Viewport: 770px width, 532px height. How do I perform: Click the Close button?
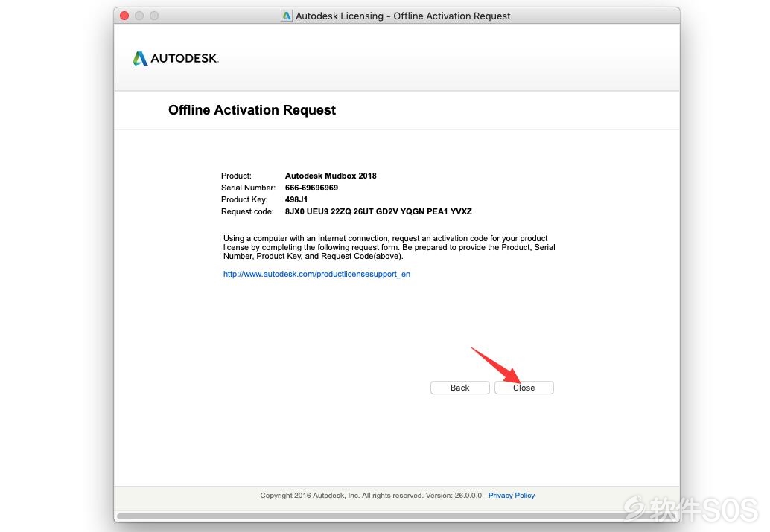(524, 388)
